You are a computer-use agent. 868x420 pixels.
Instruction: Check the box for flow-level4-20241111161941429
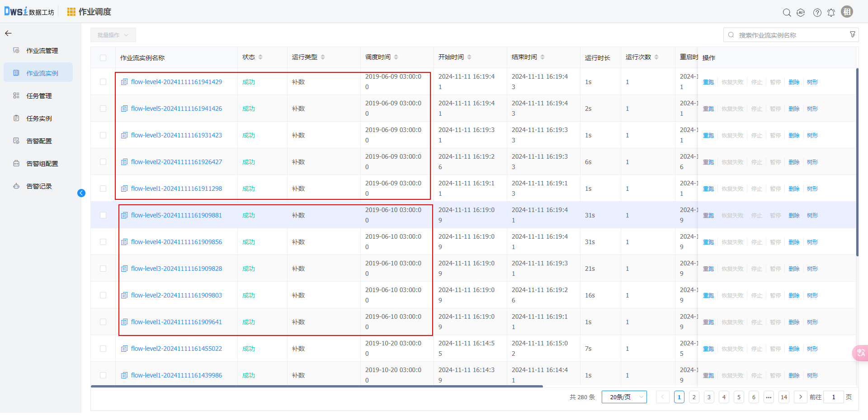pos(103,82)
